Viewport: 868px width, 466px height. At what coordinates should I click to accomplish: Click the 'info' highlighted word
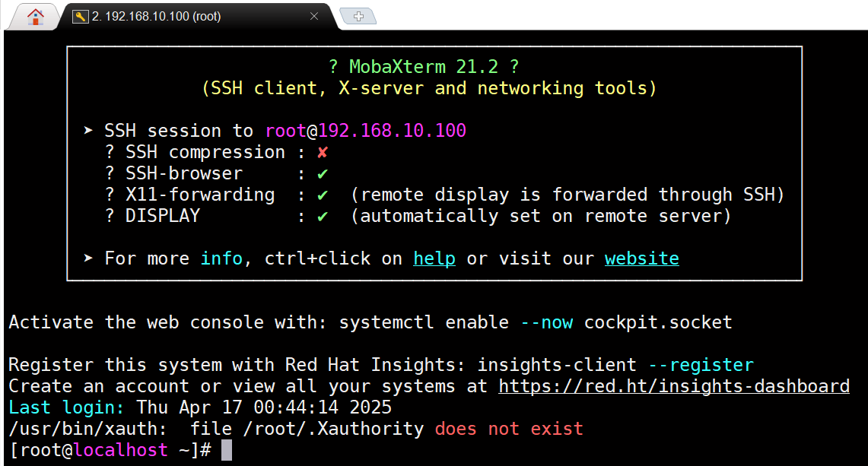point(221,258)
